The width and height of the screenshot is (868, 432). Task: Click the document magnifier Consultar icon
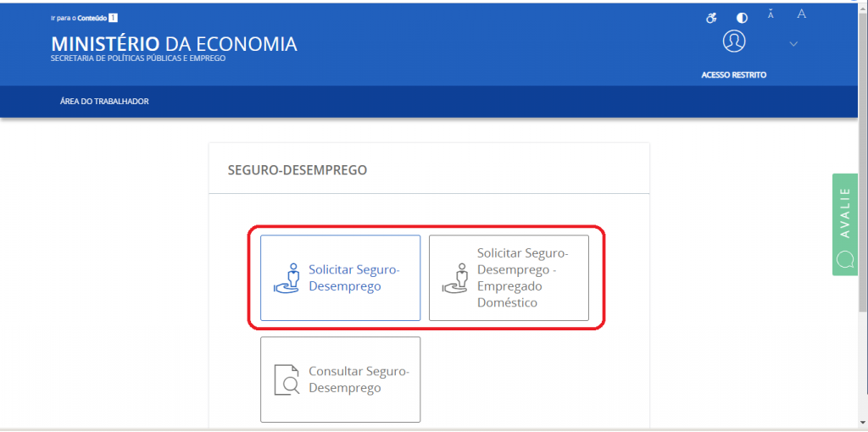pos(287,380)
